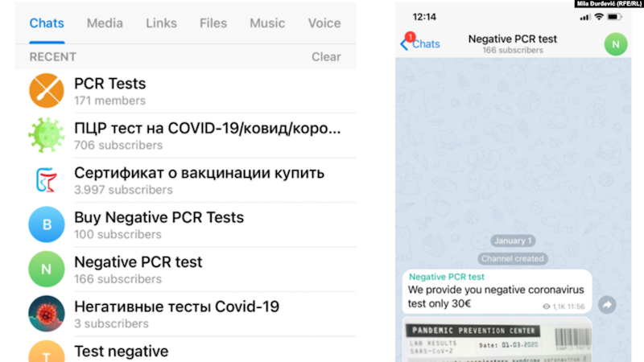Open the Links tab
Viewport: 644px width, 362px height.
coord(162,23)
